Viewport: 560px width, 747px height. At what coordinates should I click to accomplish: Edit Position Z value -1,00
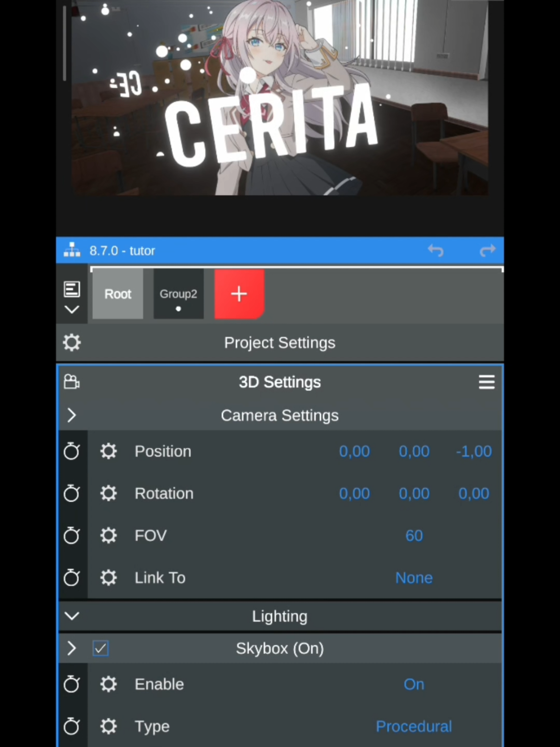click(x=474, y=452)
